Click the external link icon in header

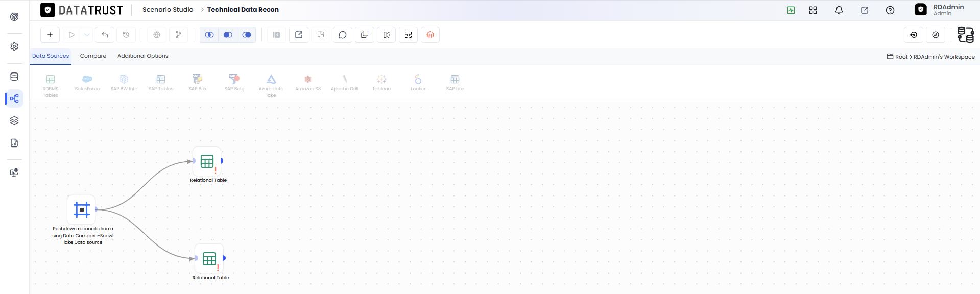(865, 10)
